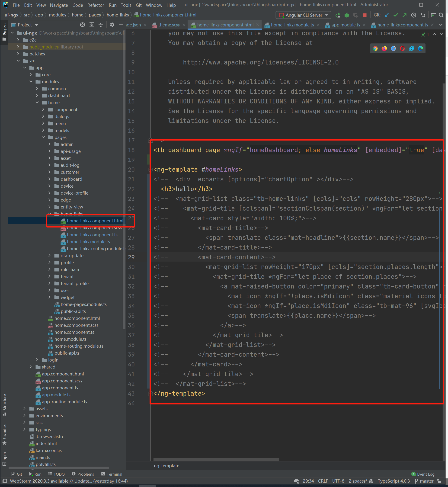Image resolution: width=448 pixels, height=487 pixels.
Task: Open the Angular CLI Server configuration dropdown
Action: click(303, 15)
